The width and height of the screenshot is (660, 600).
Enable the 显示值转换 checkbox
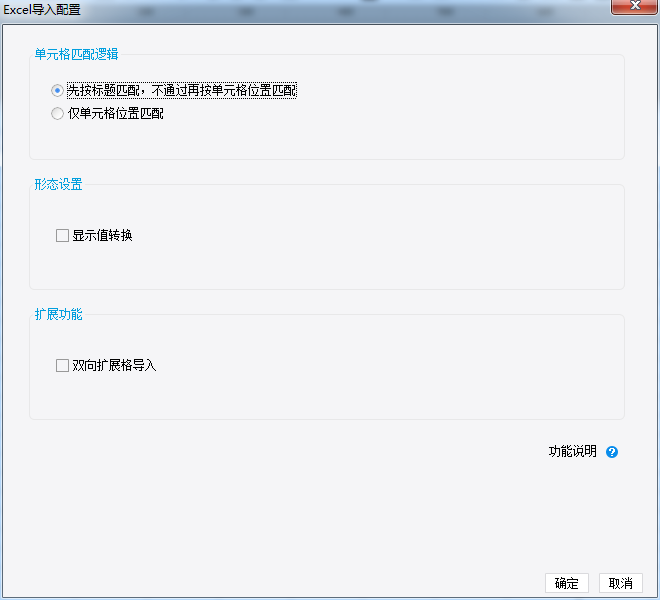coord(62,235)
